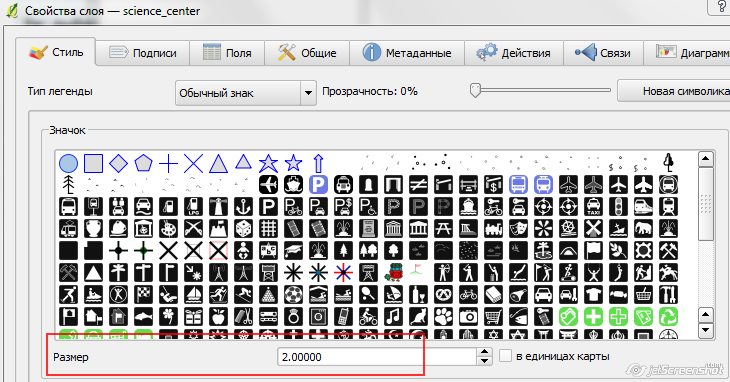Image resolution: width=730 pixels, height=382 pixels.
Task: Switch to the Стиль tab
Action: click(56, 52)
